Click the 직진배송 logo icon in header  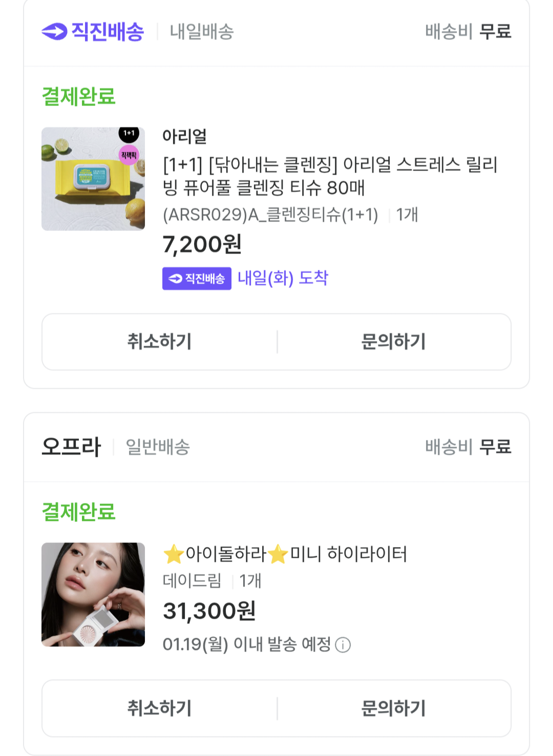pyautogui.click(x=54, y=32)
